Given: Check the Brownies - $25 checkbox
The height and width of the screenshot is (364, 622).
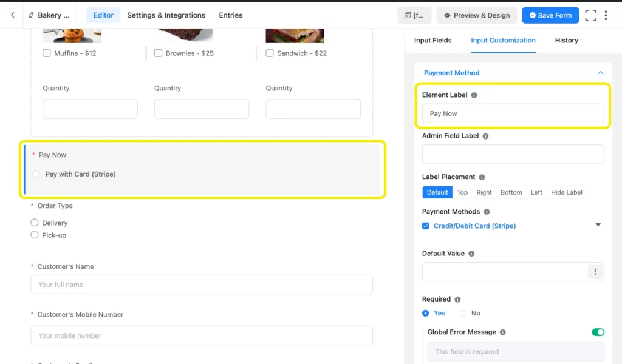Looking at the screenshot, I should [159, 53].
